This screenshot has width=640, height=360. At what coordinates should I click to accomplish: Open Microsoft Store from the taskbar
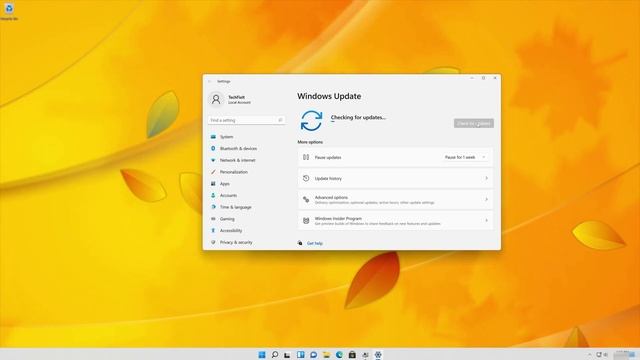(352, 355)
